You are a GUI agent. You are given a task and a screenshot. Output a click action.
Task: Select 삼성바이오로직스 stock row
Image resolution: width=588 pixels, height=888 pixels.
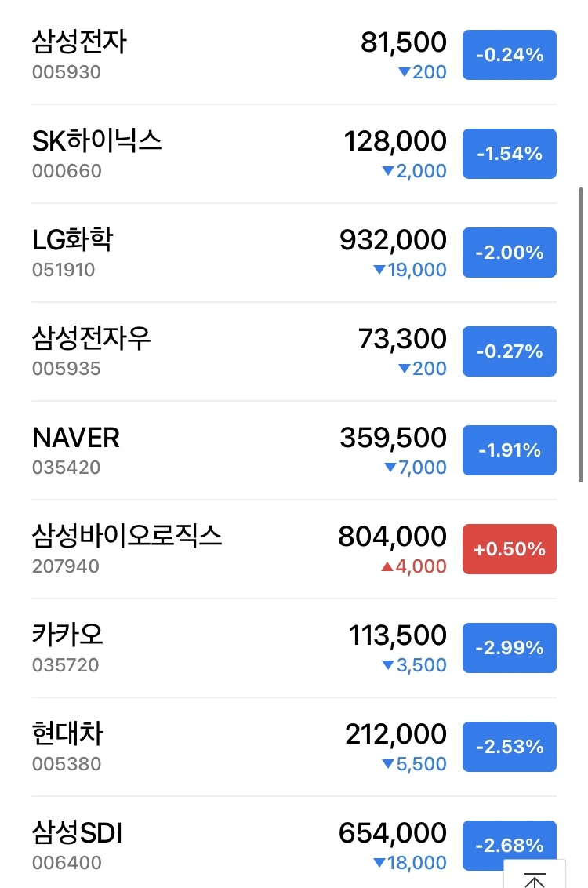click(294, 549)
